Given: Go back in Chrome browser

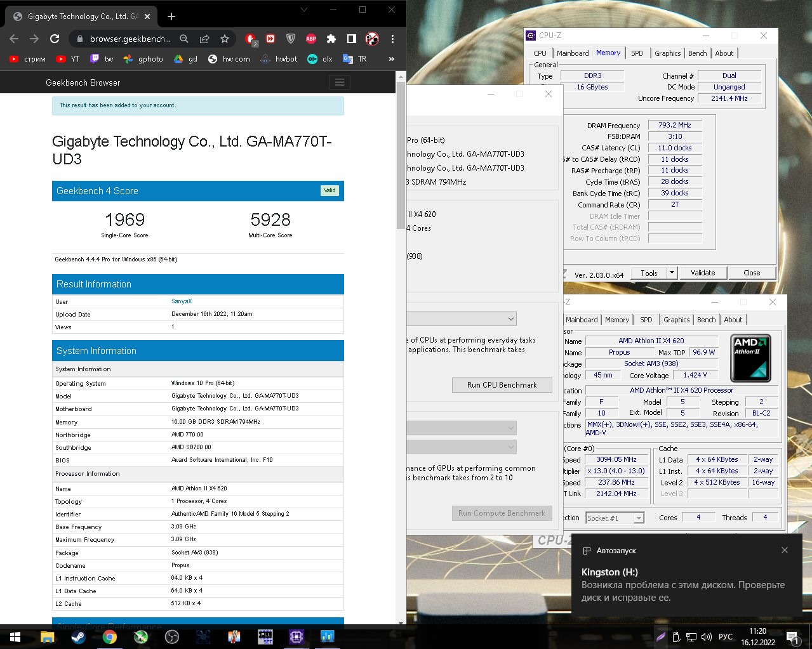Looking at the screenshot, I should click(x=14, y=39).
